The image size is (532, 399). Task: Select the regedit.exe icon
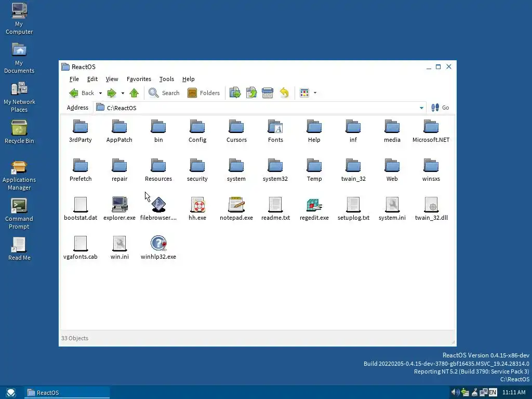tap(314, 205)
